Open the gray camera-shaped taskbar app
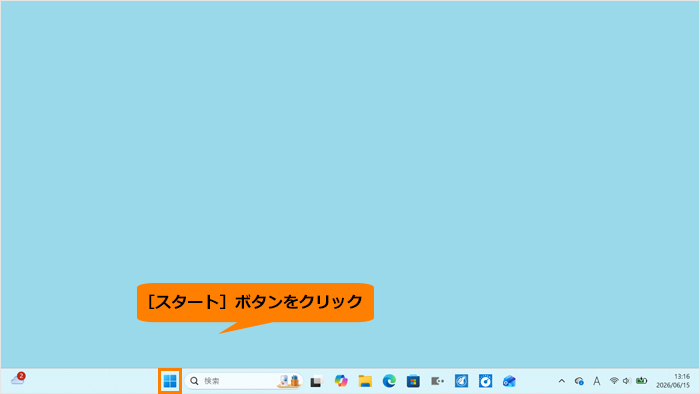 [438, 381]
